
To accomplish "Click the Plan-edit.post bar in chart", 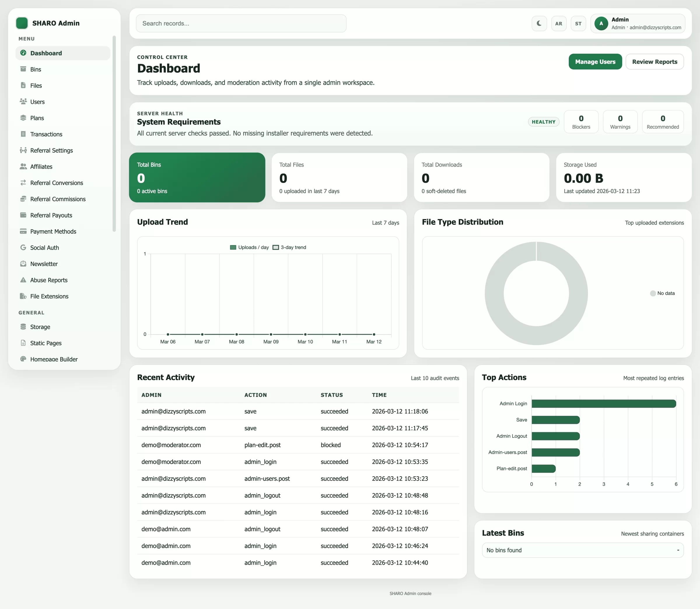I will (543, 468).
